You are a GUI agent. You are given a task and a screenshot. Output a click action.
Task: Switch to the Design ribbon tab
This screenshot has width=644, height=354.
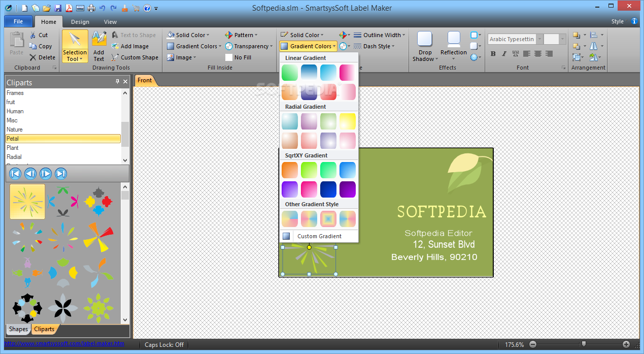80,22
